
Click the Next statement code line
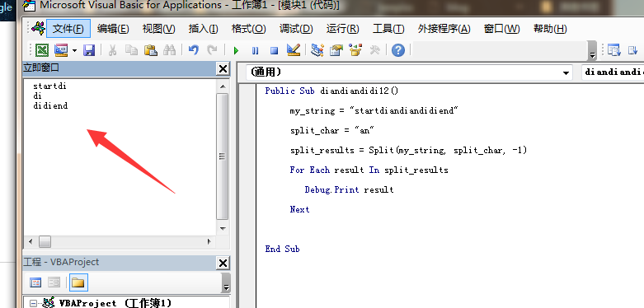[299, 209]
